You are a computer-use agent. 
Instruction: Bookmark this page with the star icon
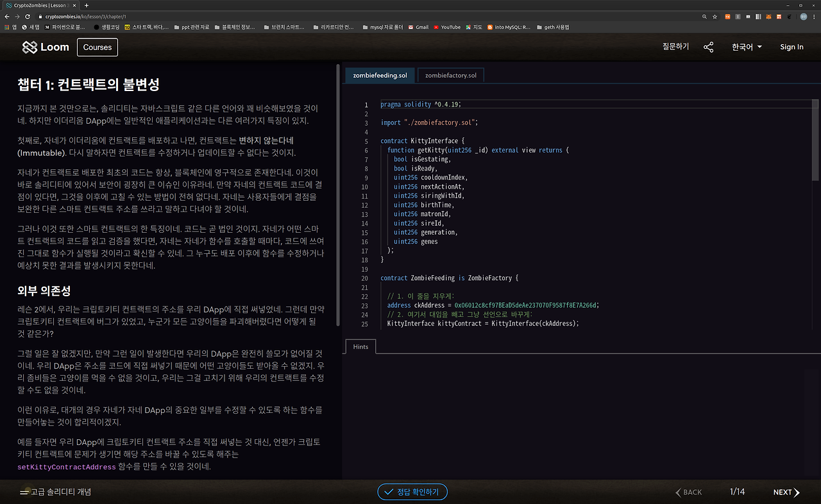[715, 17]
